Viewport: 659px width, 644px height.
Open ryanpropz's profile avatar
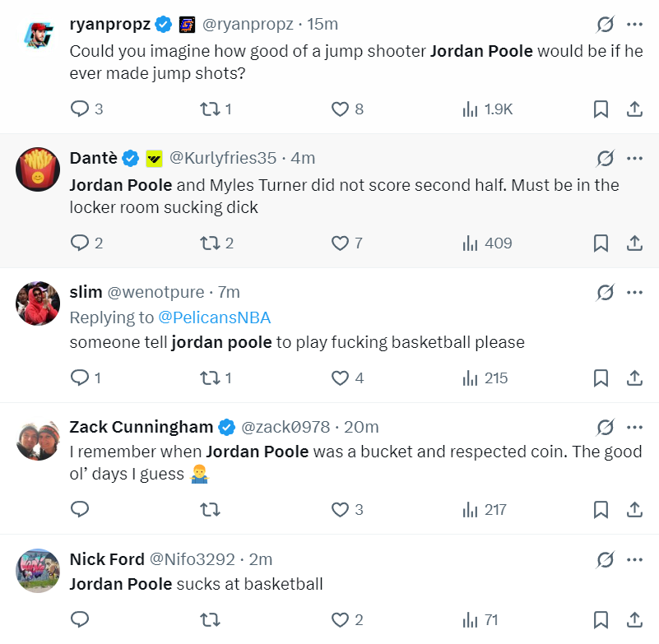pyautogui.click(x=38, y=35)
